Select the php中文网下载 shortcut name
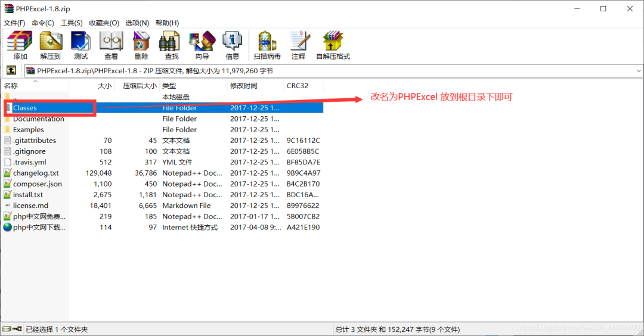This screenshot has width=644, height=336. pos(39,227)
